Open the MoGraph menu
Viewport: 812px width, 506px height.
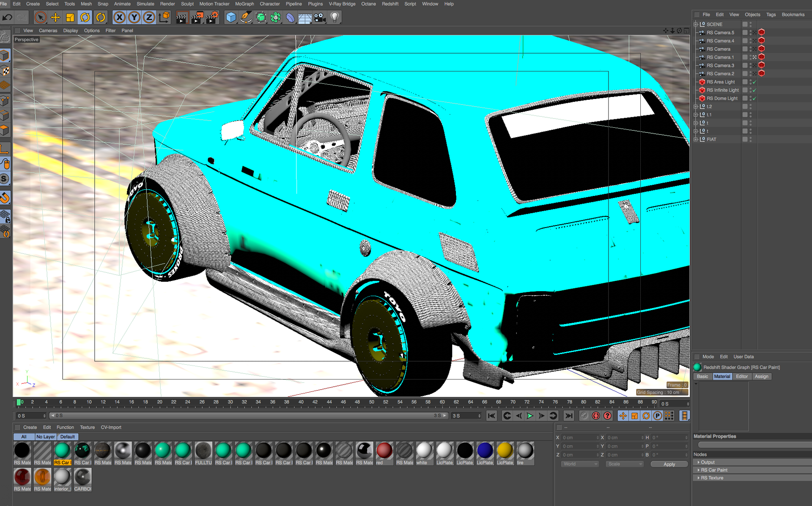[x=244, y=4]
